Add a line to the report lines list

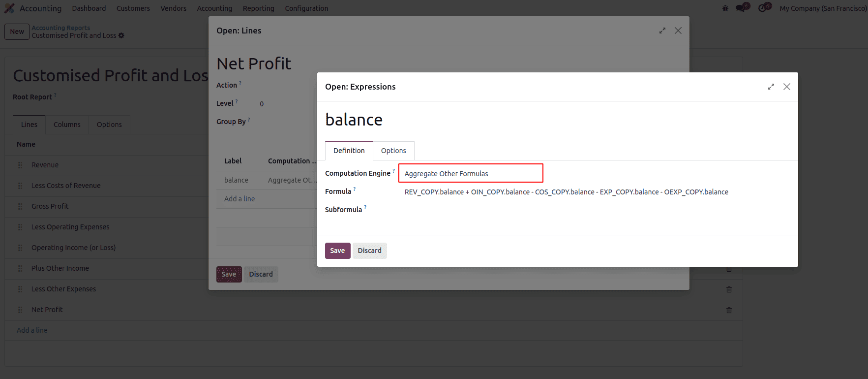pos(32,330)
